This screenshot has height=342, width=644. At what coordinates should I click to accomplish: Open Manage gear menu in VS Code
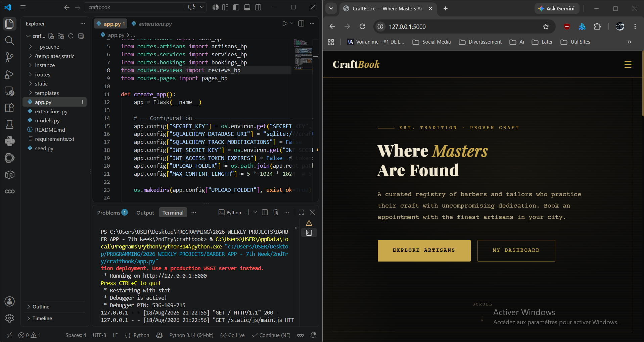(x=9, y=318)
